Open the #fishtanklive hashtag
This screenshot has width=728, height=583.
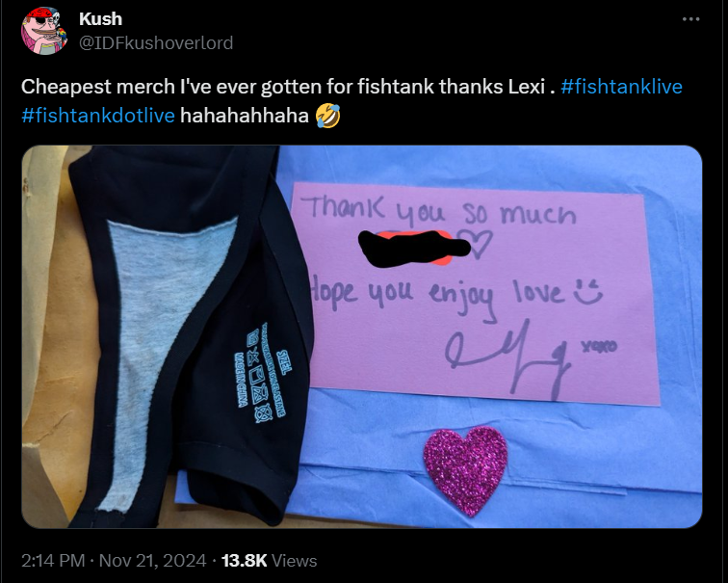click(622, 87)
